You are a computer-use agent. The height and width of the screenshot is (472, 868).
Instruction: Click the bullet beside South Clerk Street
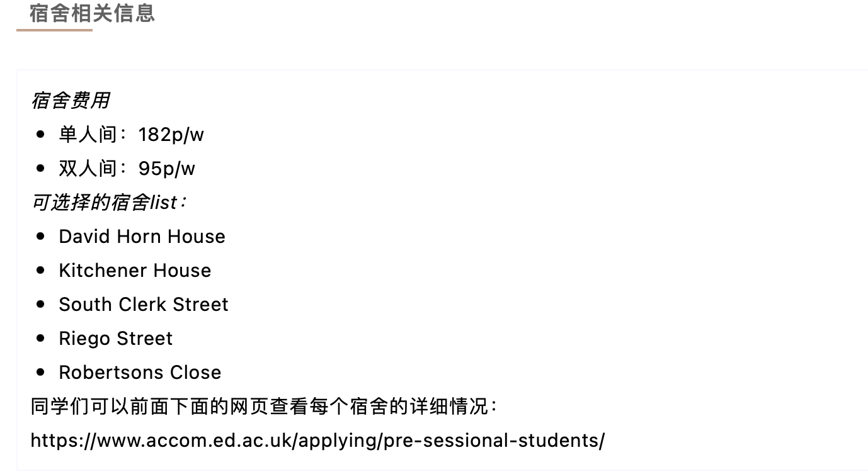41,304
